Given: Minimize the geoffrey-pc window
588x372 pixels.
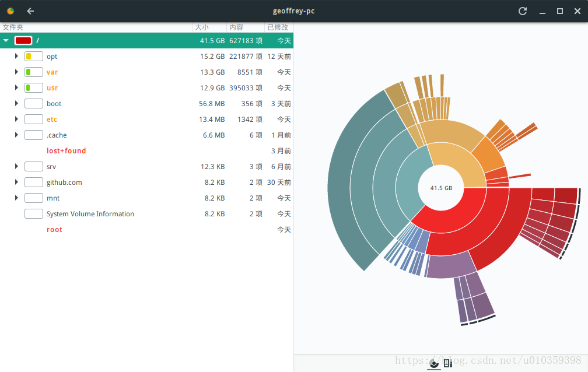Looking at the screenshot, I should [x=542, y=12].
